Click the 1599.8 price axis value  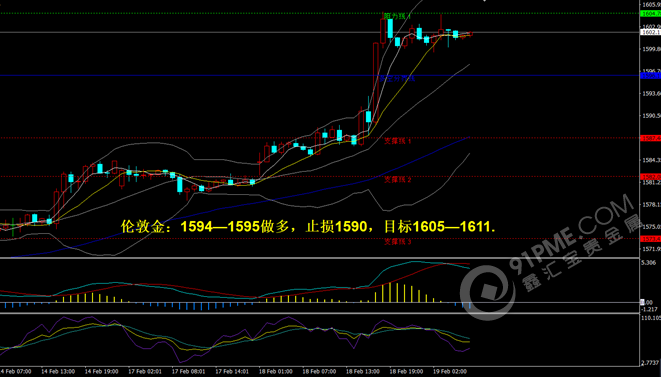(x=651, y=49)
